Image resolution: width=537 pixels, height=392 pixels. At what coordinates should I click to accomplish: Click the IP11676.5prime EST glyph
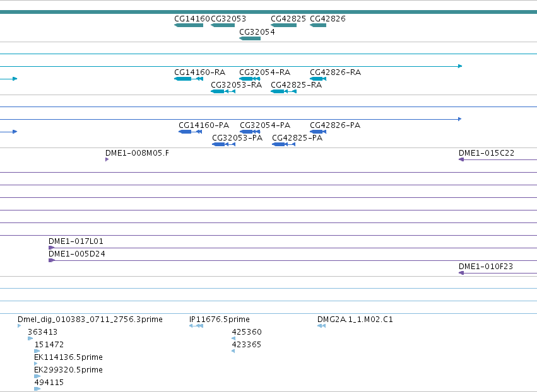(x=196, y=326)
